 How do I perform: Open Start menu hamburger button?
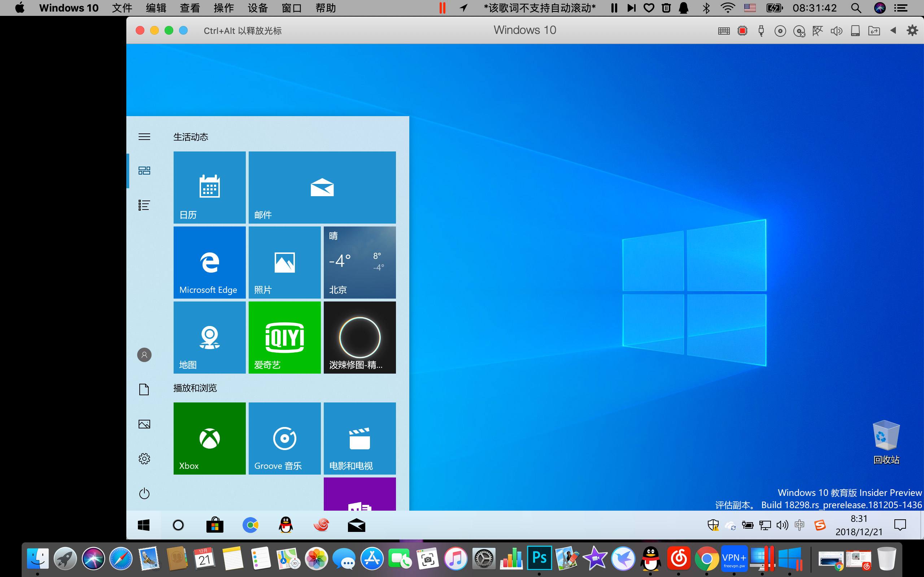tap(144, 136)
